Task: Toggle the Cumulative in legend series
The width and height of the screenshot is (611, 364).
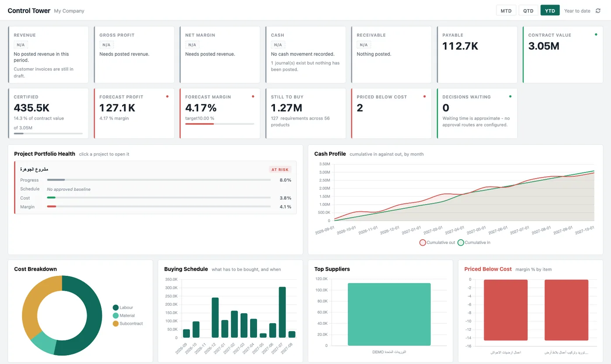Action: [x=474, y=242]
